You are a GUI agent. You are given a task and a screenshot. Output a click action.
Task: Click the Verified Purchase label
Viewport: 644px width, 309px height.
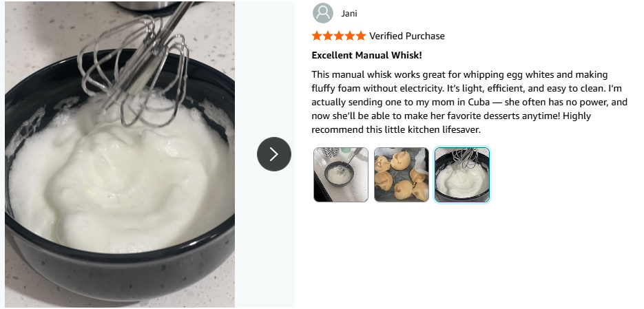(406, 36)
